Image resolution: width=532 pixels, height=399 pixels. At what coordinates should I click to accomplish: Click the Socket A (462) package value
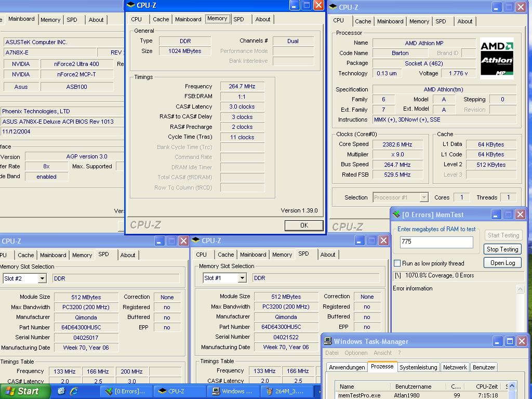424,63
